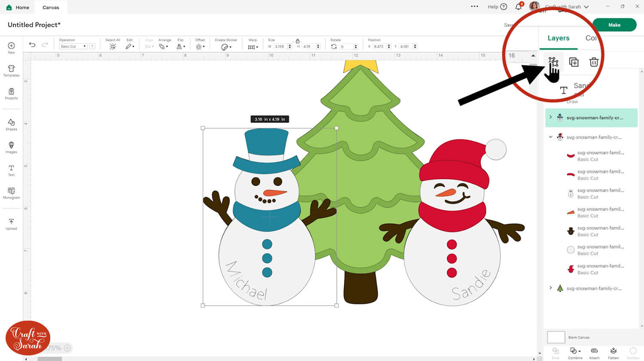Click the zoom in plus icon
Screen dimensions: 644x361
point(67,348)
